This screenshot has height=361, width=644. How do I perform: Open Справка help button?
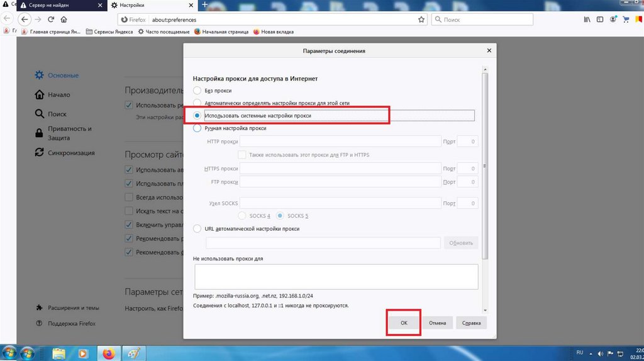(471, 323)
